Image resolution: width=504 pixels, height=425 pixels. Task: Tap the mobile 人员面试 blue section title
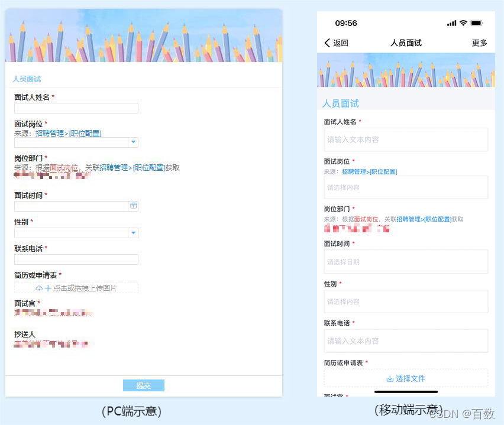pos(341,103)
